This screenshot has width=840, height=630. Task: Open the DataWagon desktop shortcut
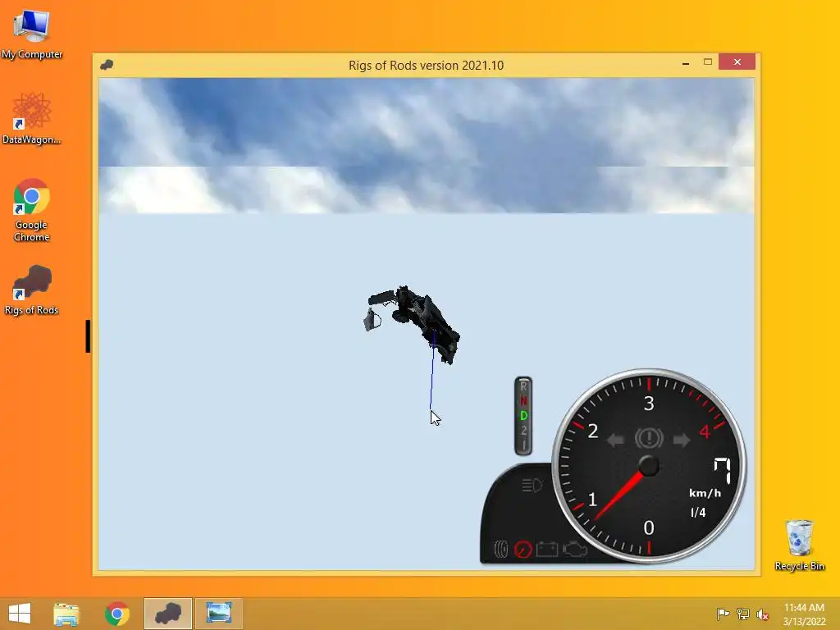(x=32, y=118)
